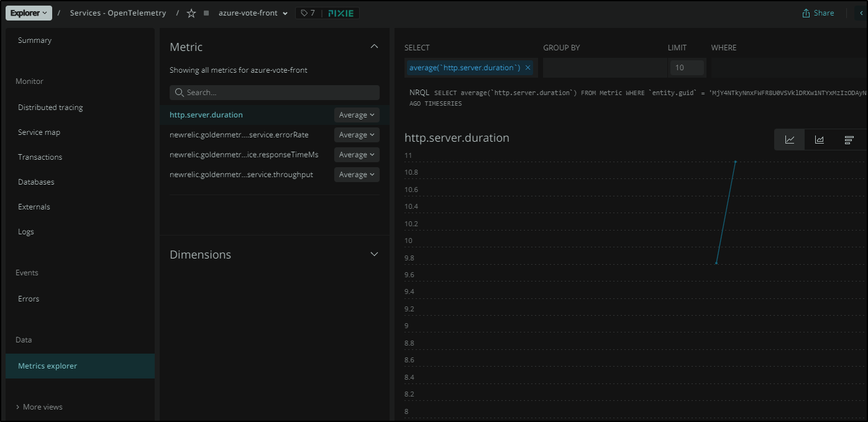Click the LIMIT field showing 10
The width and height of the screenshot is (868, 422).
(x=687, y=68)
